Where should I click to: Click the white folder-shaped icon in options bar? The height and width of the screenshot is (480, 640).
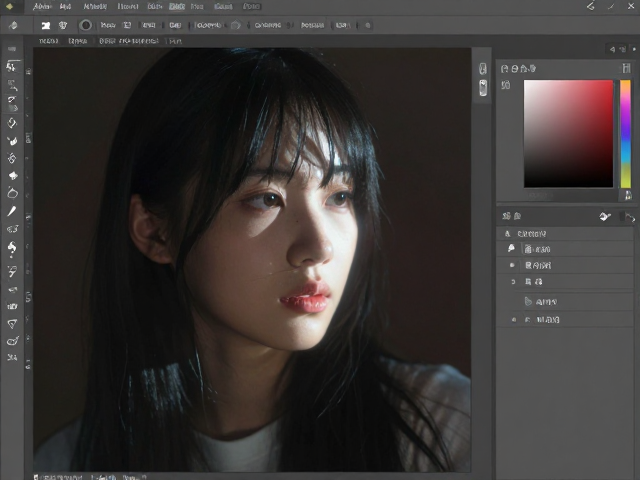(x=46, y=26)
